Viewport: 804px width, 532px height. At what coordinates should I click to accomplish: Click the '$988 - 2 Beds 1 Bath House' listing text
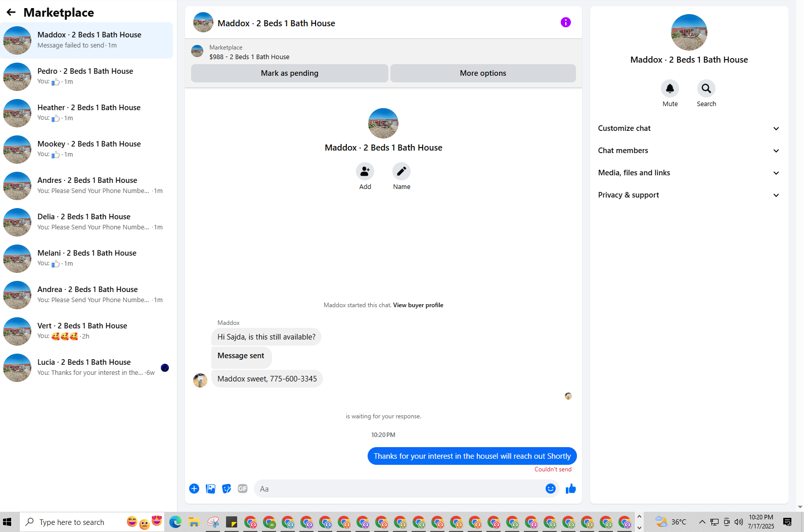tap(249, 57)
